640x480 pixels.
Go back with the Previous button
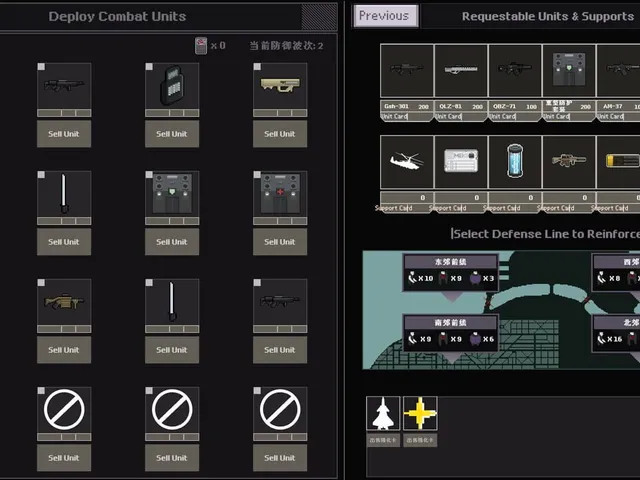[x=386, y=16]
